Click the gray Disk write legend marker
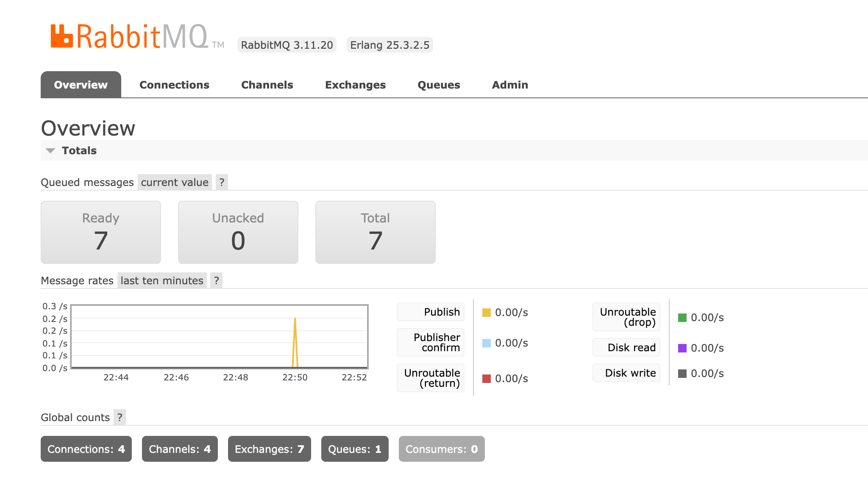 pyautogui.click(x=682, y=373)
